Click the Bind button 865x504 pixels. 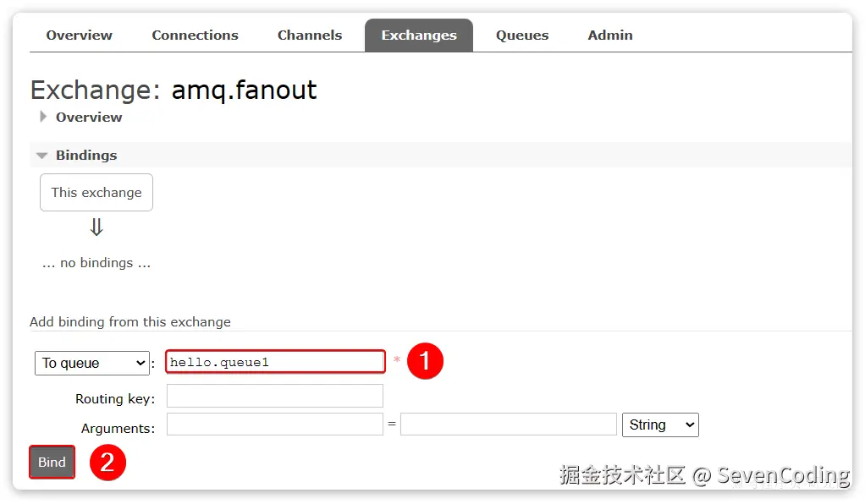click(x=52, y=463)
